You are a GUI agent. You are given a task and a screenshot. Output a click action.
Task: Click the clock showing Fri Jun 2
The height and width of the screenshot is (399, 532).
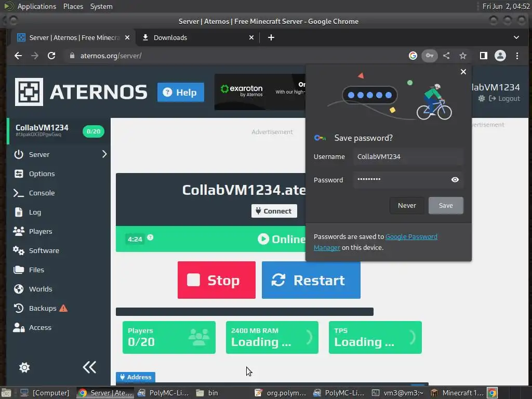(506, 6)
